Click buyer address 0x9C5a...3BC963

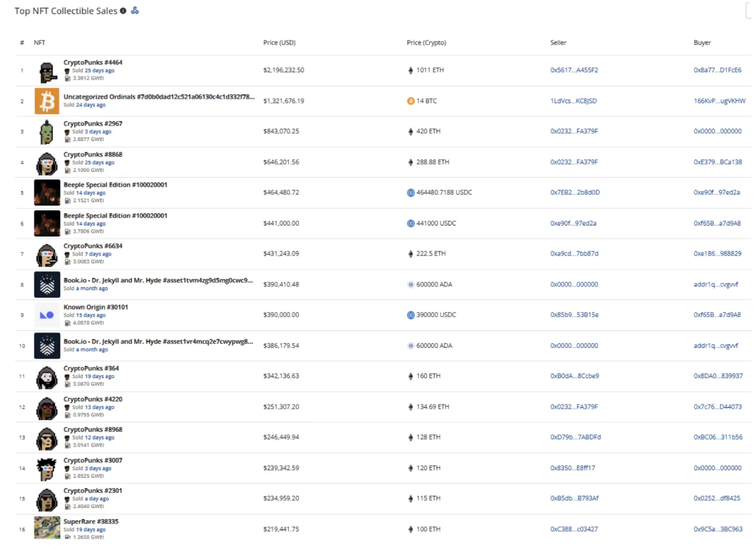[x=718, y=529]
